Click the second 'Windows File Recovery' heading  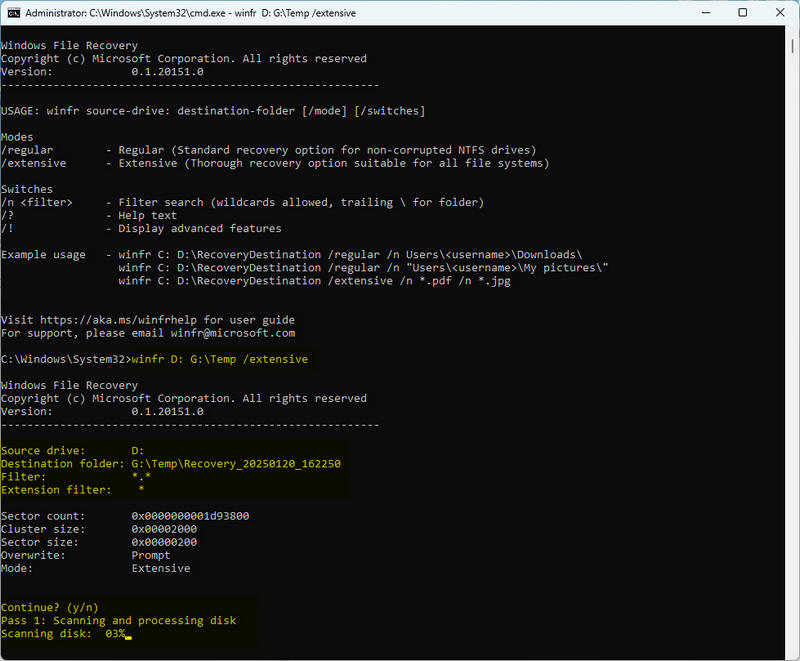pyautogui.click(x=69, y=385)
